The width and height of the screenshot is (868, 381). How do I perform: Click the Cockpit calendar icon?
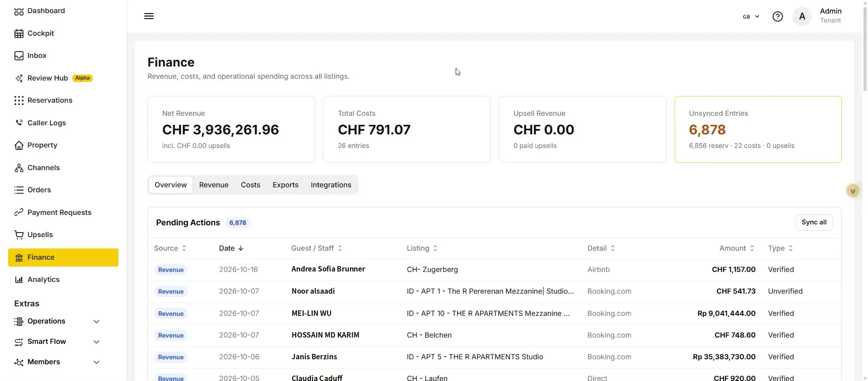pyautogui.click(x=19, y=33)
